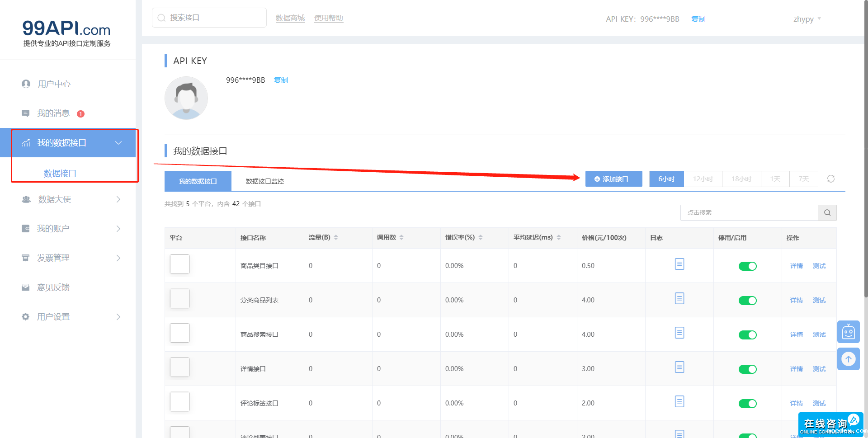Viewport: 868px width, 438px height.
Task: Click the refresh icon beside time filters
Action: (x=830, y=179)
